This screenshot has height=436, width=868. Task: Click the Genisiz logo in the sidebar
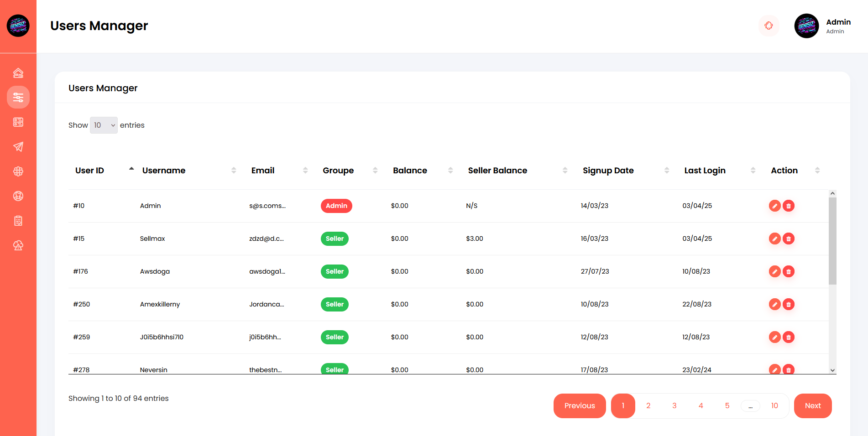pyautogui.click(x=18, y=26)
